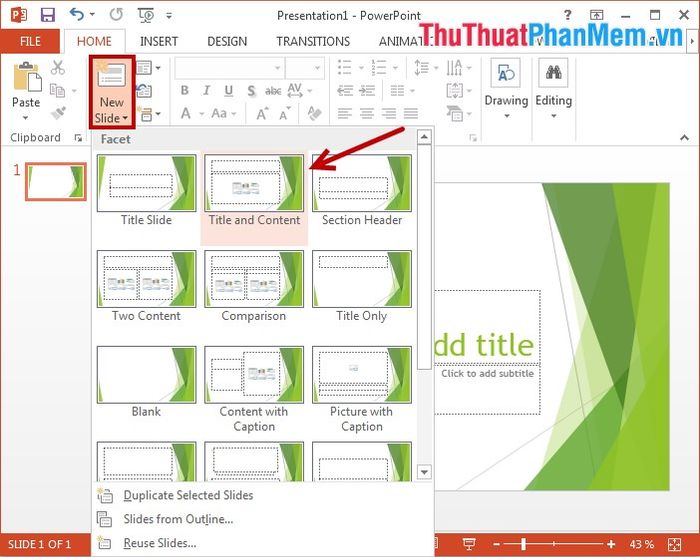Open the Section dropdown icon
This screenshot has width=700, height=557.
(x=149, y=114)
